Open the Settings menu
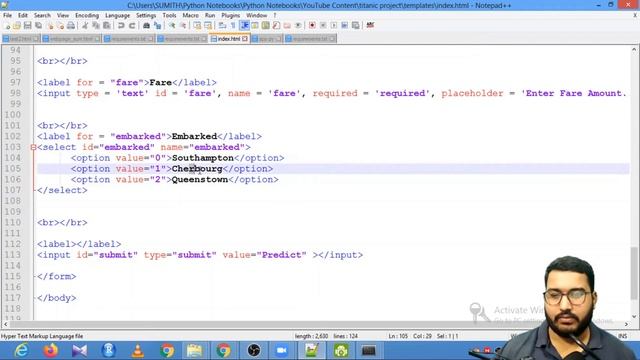 146,16
